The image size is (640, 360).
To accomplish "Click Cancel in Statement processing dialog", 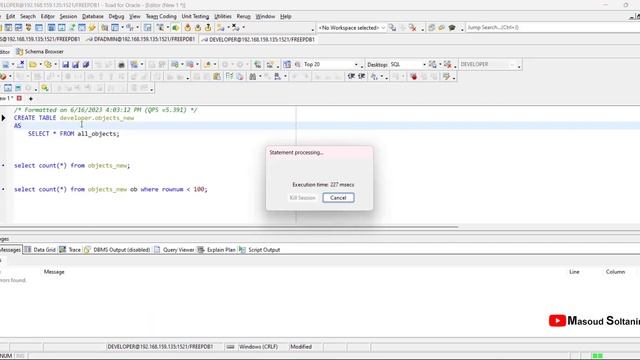I will [x=338, y=198].
